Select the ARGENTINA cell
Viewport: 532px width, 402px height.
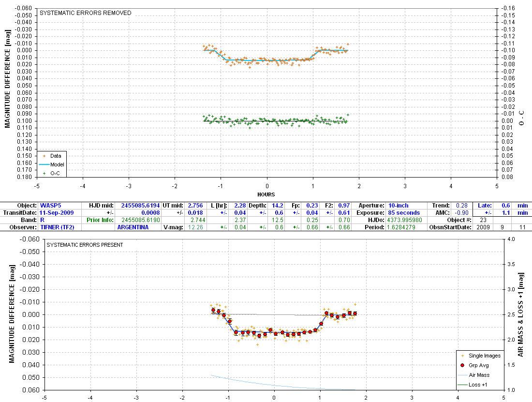click(x=133, y=227)
